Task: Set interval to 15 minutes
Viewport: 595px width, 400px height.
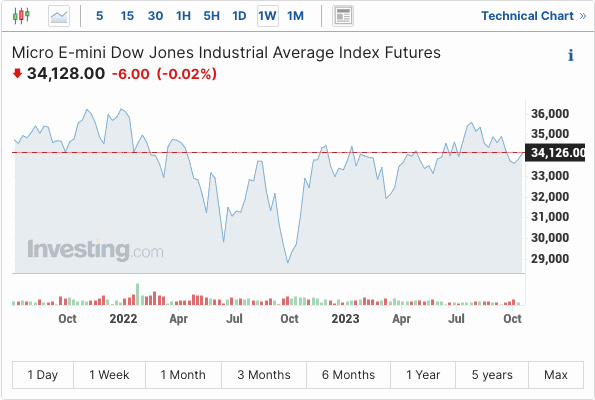Action: 127,16
